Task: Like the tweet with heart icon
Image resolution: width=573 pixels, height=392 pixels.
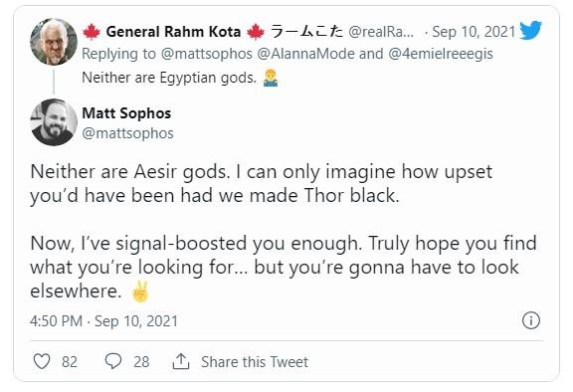Action: (x=42, y=361)
